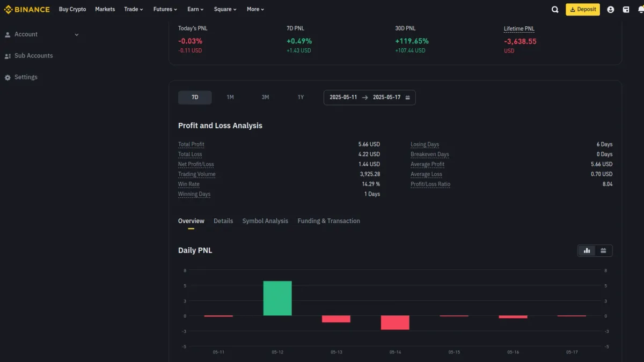Expand the Account sidebar chevron
The height and width of the screenshot is (362, 644).
77,34
